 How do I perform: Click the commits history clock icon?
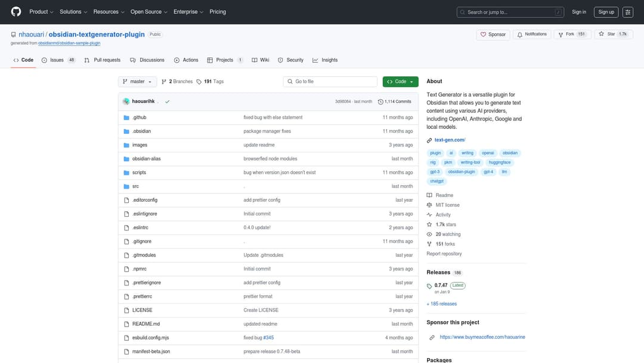380,101
